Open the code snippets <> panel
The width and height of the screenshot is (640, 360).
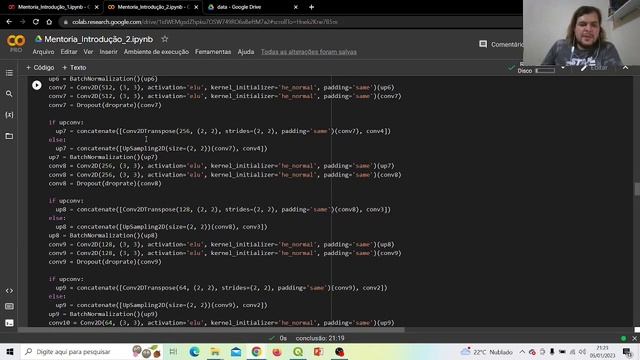(9, 291)
